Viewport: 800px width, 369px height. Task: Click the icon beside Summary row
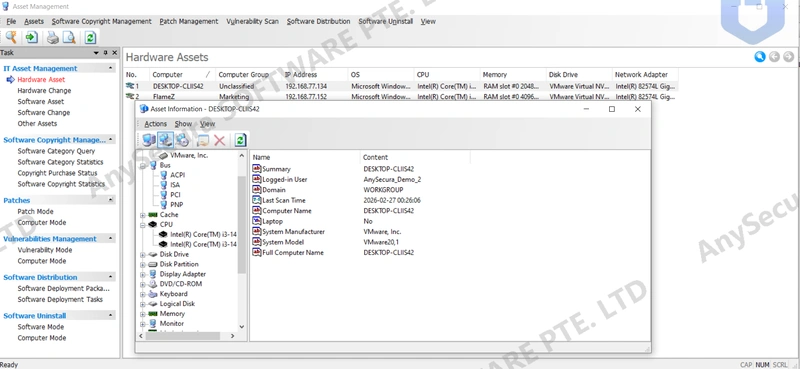point(257,169)
